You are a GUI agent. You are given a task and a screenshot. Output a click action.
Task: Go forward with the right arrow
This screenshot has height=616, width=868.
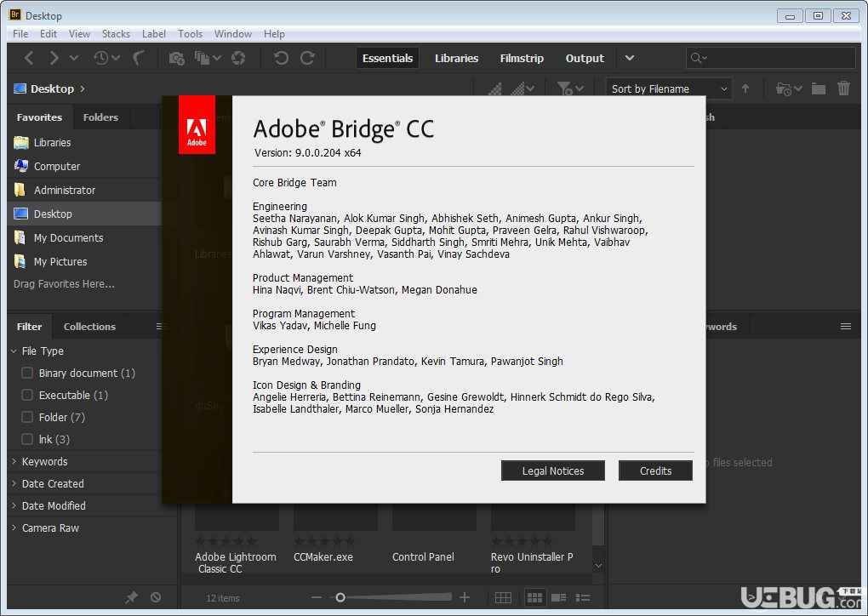54,58
